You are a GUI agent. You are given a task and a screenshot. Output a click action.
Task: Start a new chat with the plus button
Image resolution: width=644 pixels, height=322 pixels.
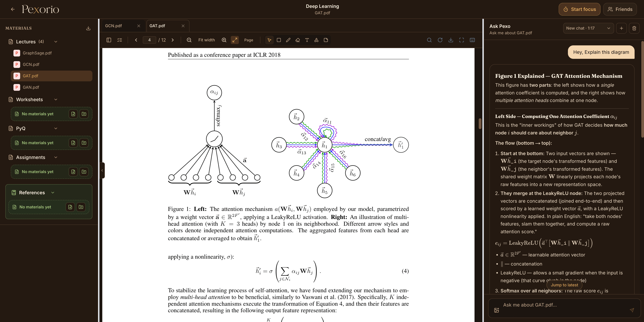pyautogui.click(x=621, y=28)
